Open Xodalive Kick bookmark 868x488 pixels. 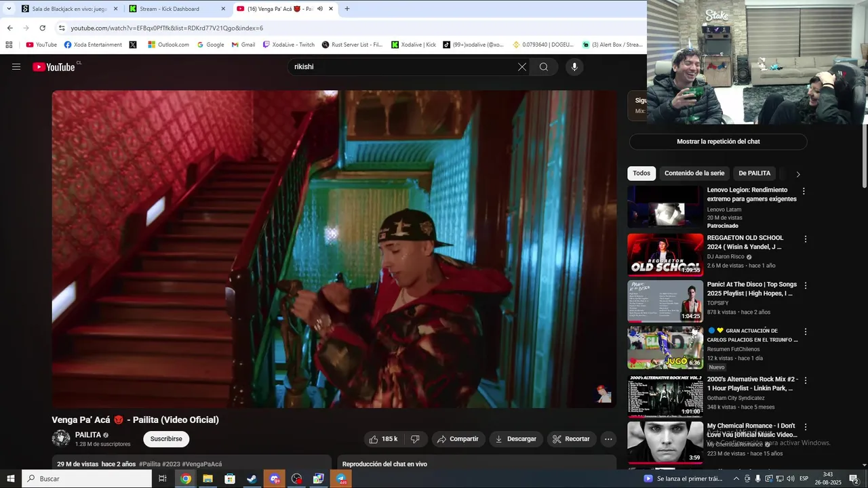(414, 45)
